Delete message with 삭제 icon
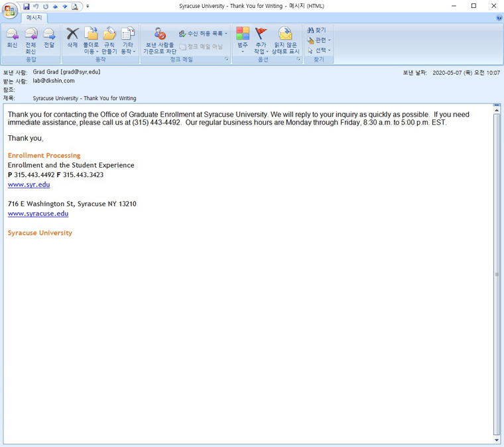Viewport: 504px width, 447px height. pos(72,38)
